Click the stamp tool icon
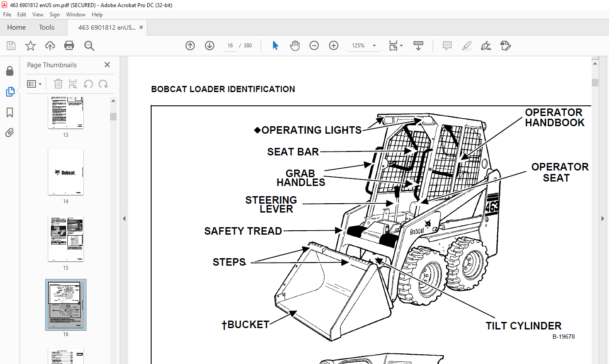Image resolution: width=609 pixels, height=364 pixels. (x=505, y=46)
